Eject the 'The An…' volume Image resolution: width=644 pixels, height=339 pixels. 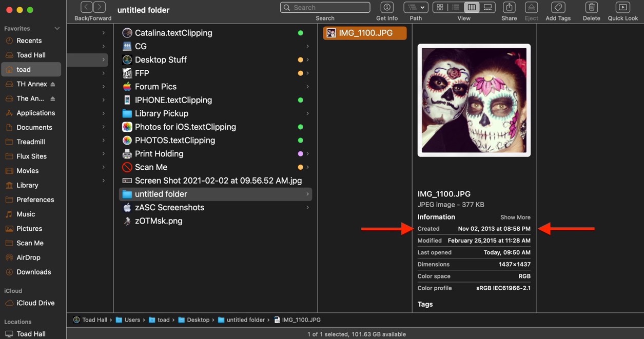pyautogui.click(x=53, y=98)
